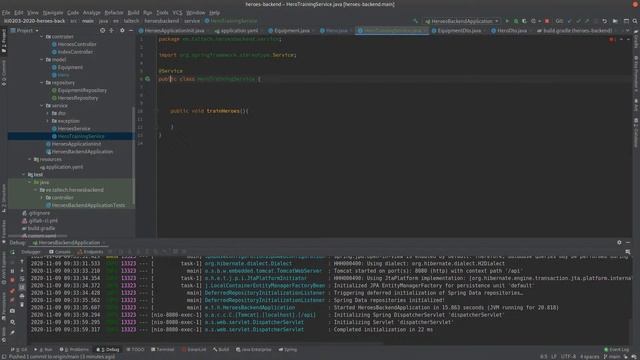The image size is (640, 360).
Task: Switch to HeroDto.java tab
Action: [511, 31]
